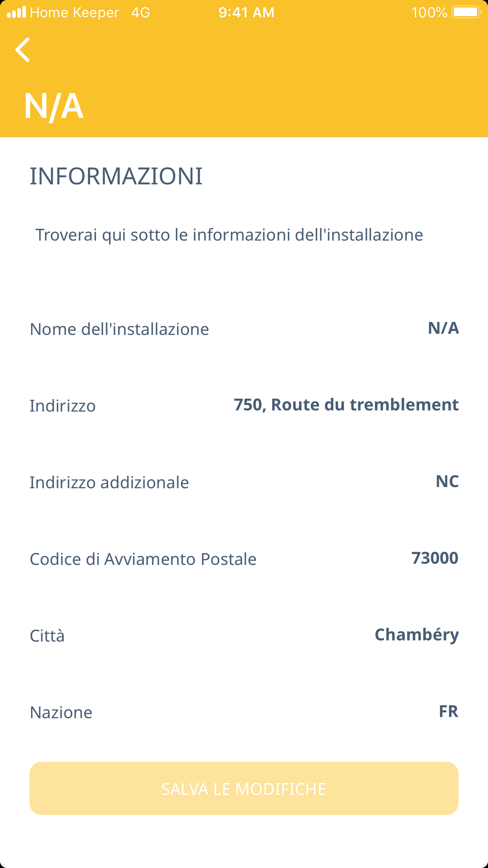Tap the 9:41 AM clock in status bar
The height and width of the screenshot is (868, 488).
pyautogui.click(x=246, y=13)
